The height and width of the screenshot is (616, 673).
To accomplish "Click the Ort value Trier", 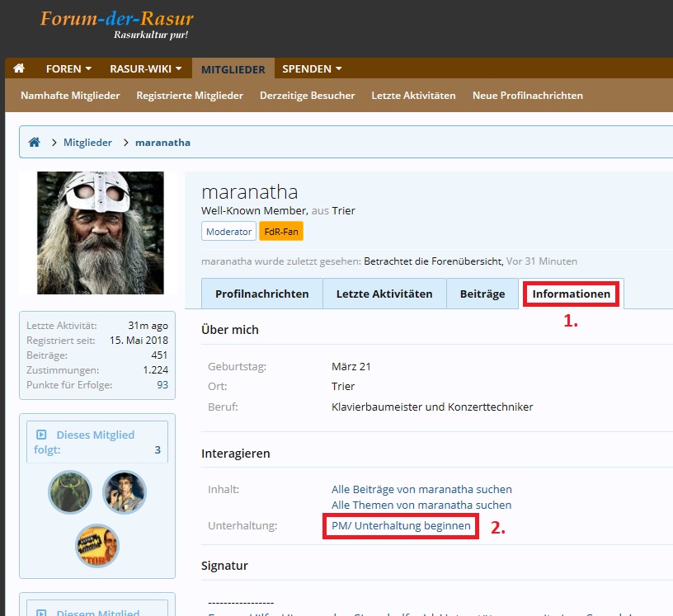I will point(343,386).
